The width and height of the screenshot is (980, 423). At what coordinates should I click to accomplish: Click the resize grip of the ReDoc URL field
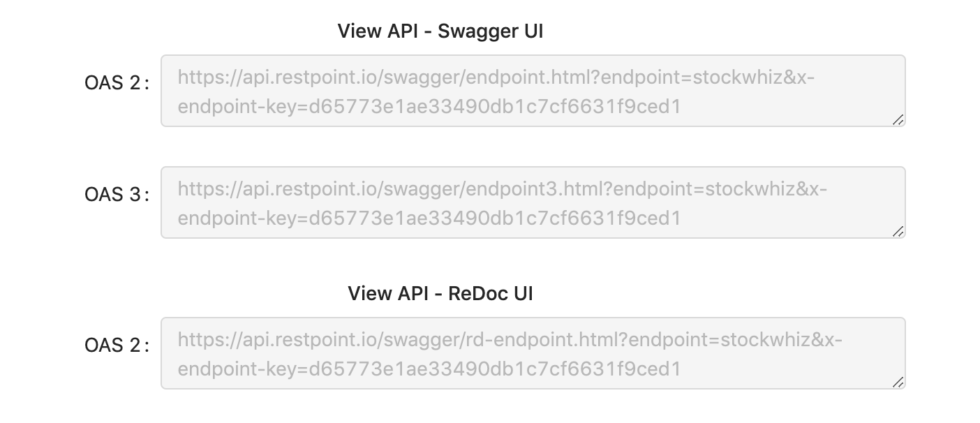click(x=898, y=383)
